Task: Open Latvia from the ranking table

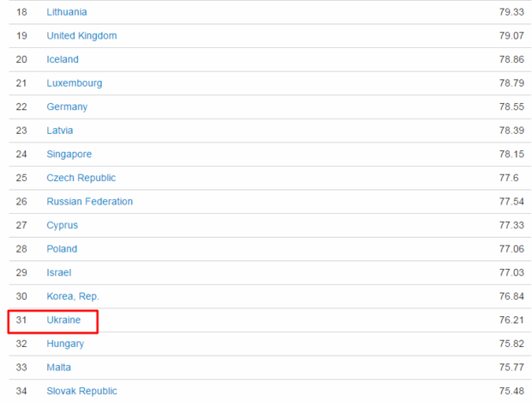Action: (60, 131)
